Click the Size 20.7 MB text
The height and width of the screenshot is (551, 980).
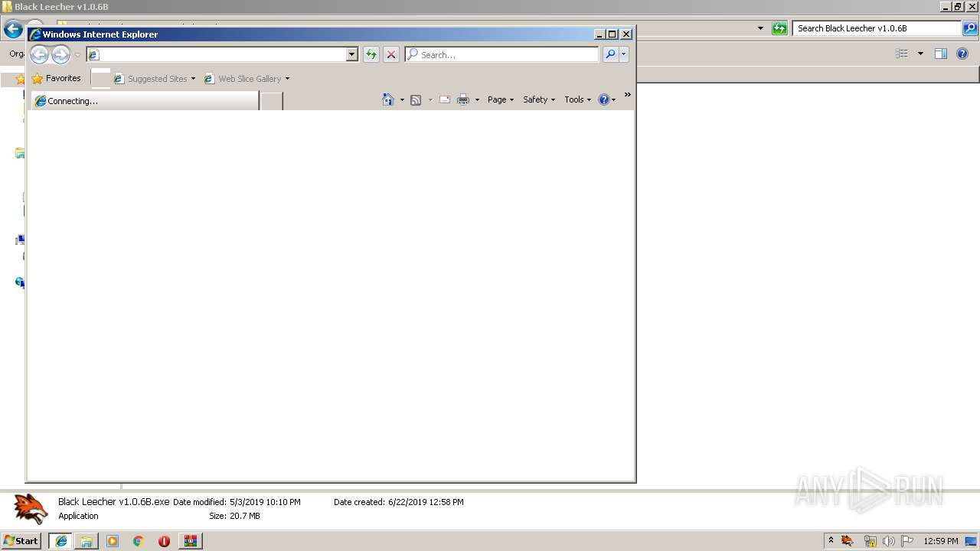coord(234,516)
